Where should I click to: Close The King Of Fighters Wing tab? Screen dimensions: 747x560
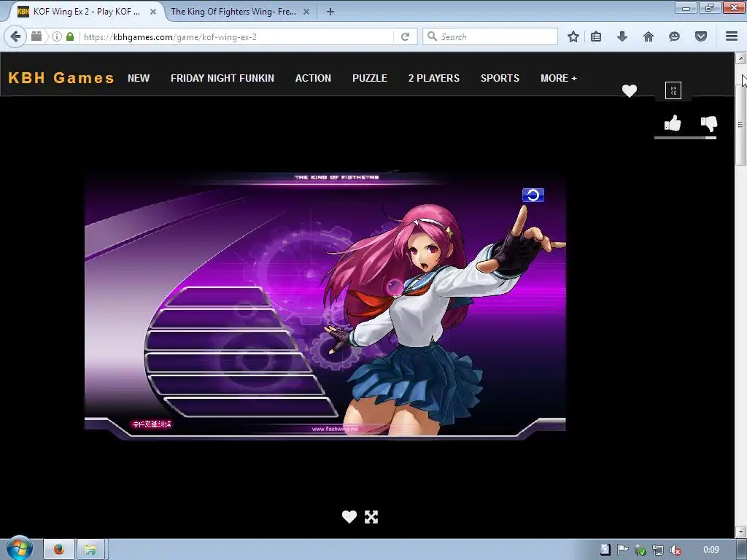pyautogui.click(x=306, y=12)
